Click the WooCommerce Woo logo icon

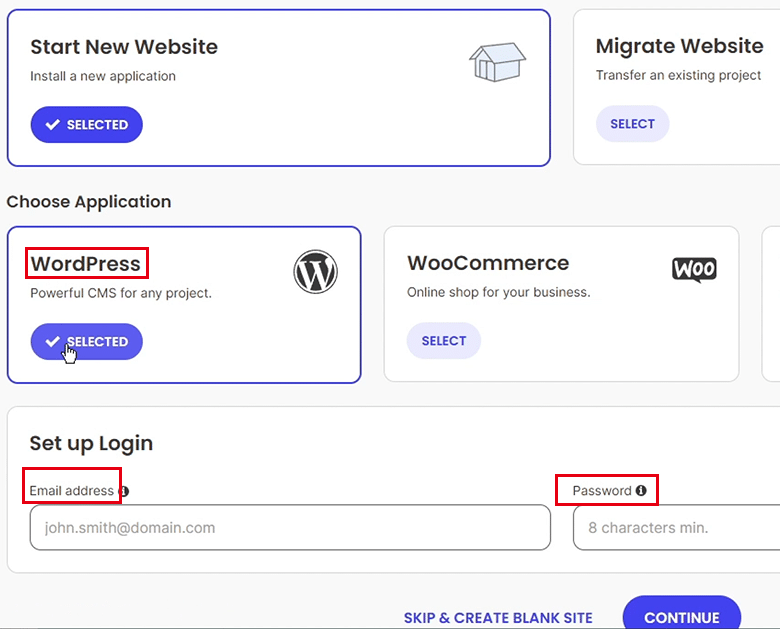694,270
